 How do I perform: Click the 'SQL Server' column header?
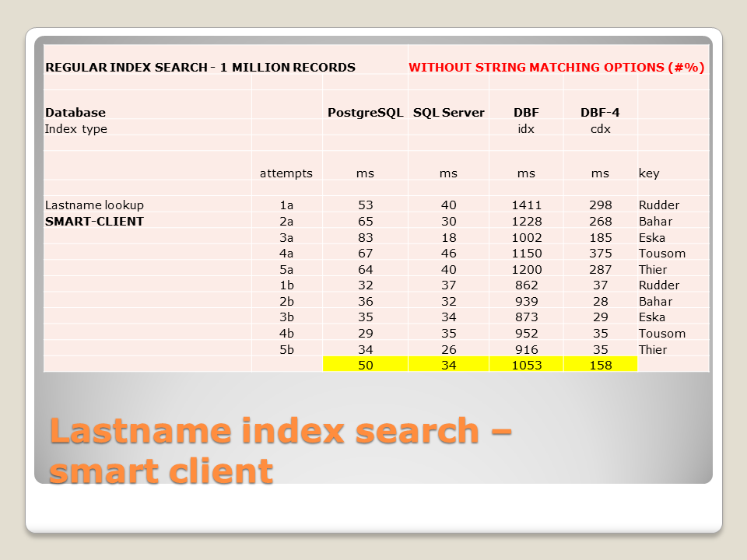point(448,113)
